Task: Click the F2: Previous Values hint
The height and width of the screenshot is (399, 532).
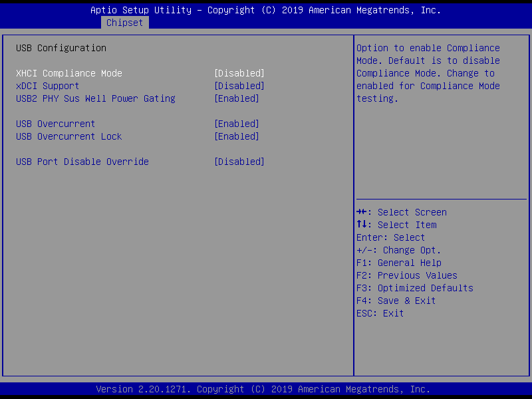Action: [407, 275]
